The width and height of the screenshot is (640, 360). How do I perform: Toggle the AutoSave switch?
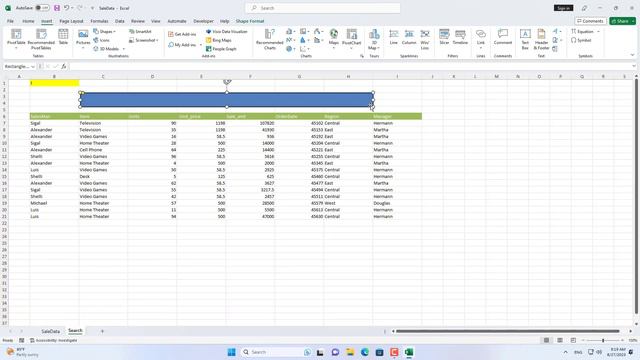click(x=42, y=8)
